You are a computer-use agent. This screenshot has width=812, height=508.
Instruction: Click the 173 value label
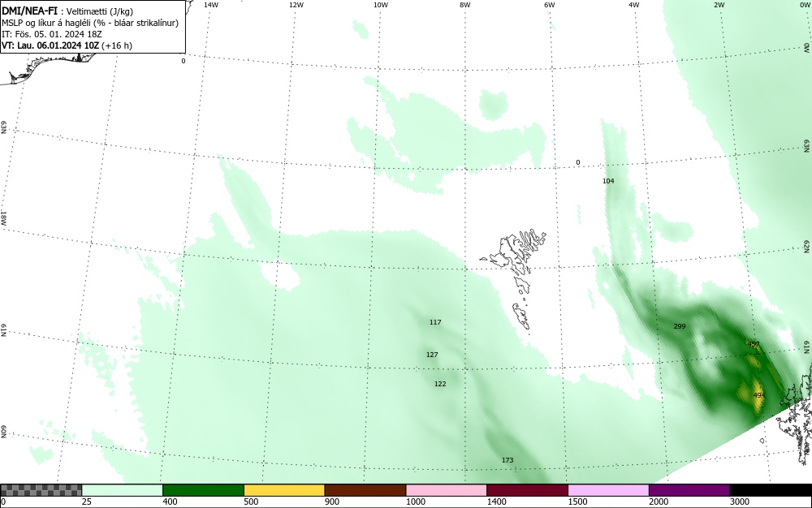[508, 460]
